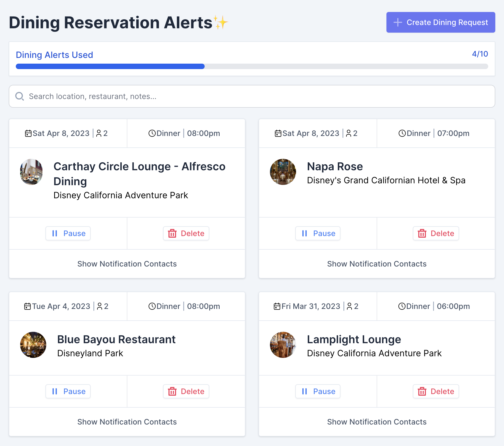Show notification contacts for Carthay Circle Lounge
Screen dimensions: 504x446
coord(127,264)
